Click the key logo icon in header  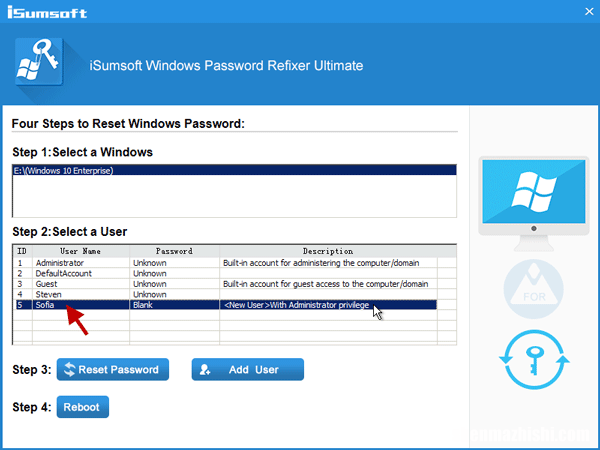(39, 61)
